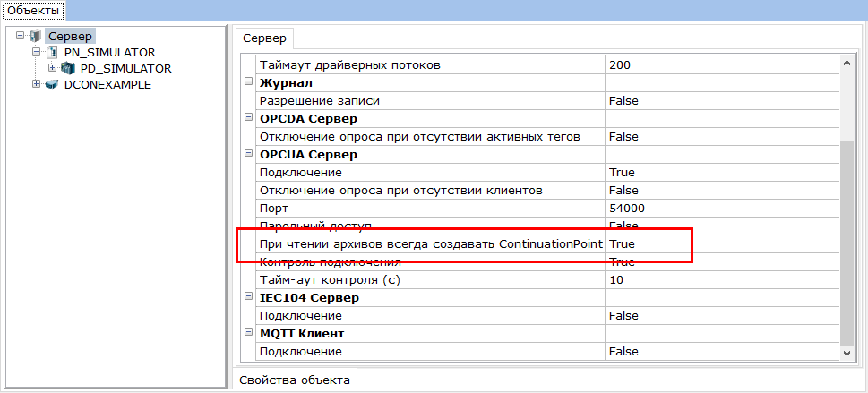Select Сервер label in the object tree
Screen dimensions: 868x393
(x=70, y=37)
